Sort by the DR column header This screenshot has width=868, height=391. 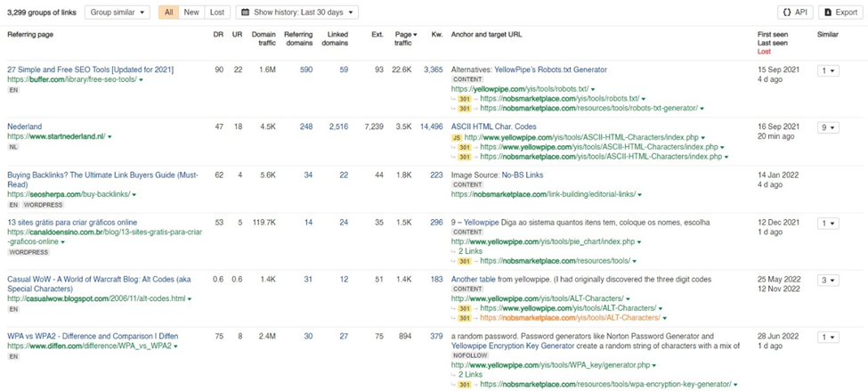coord(216,33)
